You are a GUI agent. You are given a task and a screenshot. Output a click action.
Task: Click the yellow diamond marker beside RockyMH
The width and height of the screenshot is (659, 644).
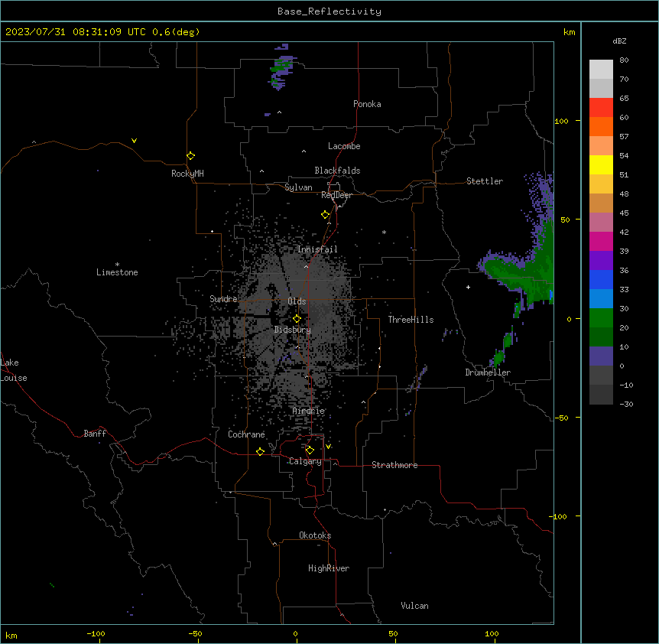(190, 156)
